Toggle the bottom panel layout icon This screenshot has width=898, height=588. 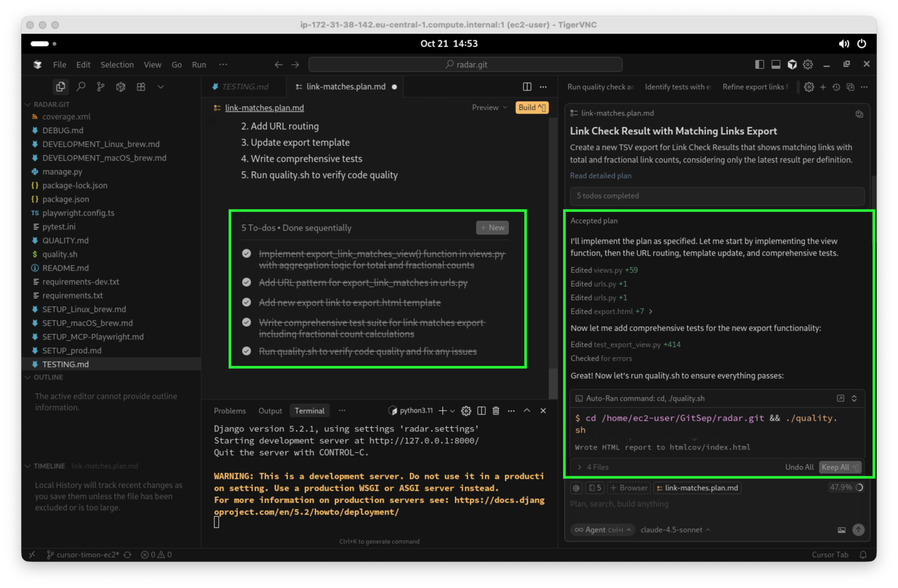tap(776, 64)
